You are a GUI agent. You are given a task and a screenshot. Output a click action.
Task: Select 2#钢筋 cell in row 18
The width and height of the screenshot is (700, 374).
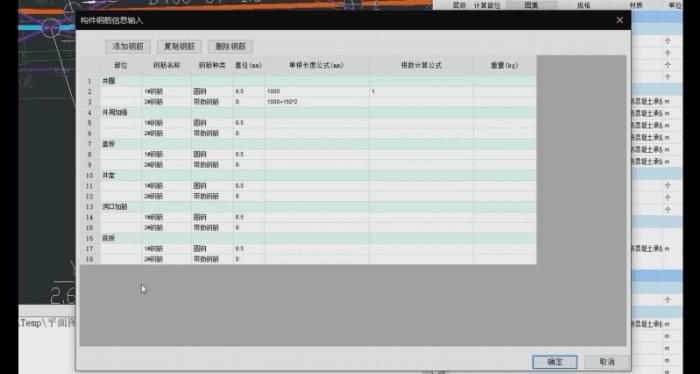pos(167,259)
